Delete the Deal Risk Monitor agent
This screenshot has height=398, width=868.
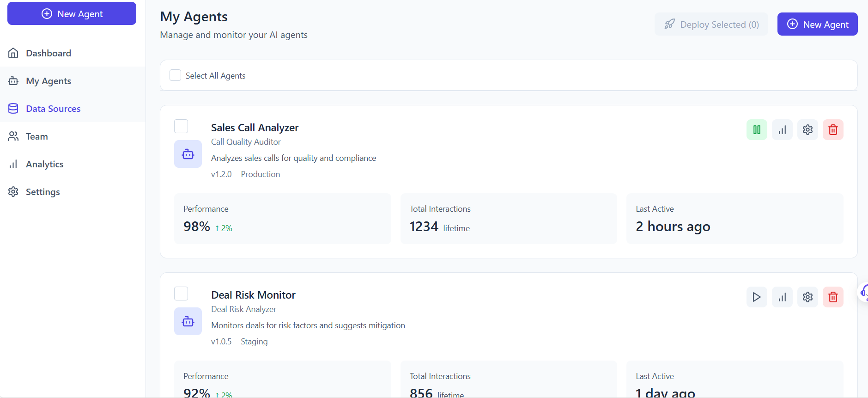pyautogui.click(x=832, y=297)
